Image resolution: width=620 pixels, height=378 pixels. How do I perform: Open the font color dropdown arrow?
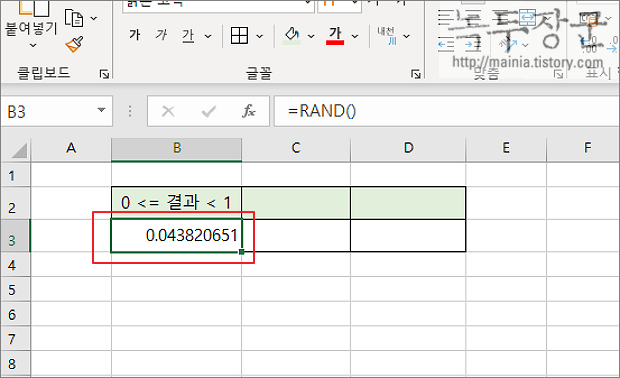(x=355, y=36)
